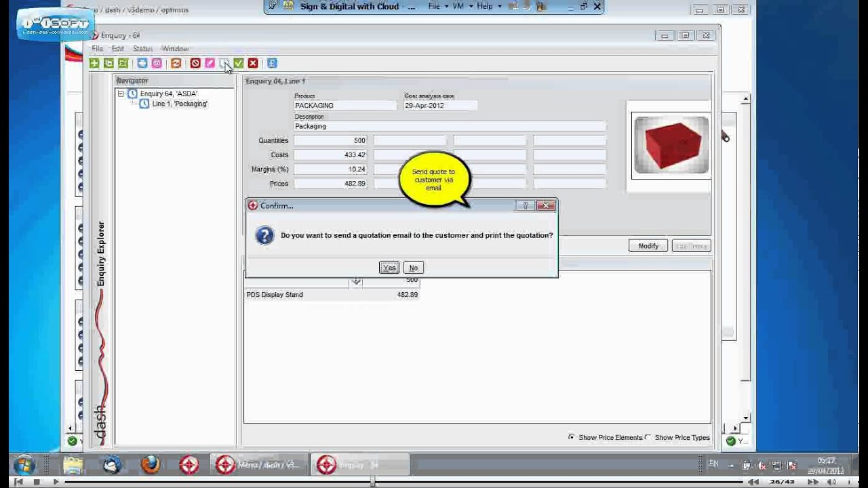Click the rewind video control
The image size is (868, 488).
click(753, 482)
